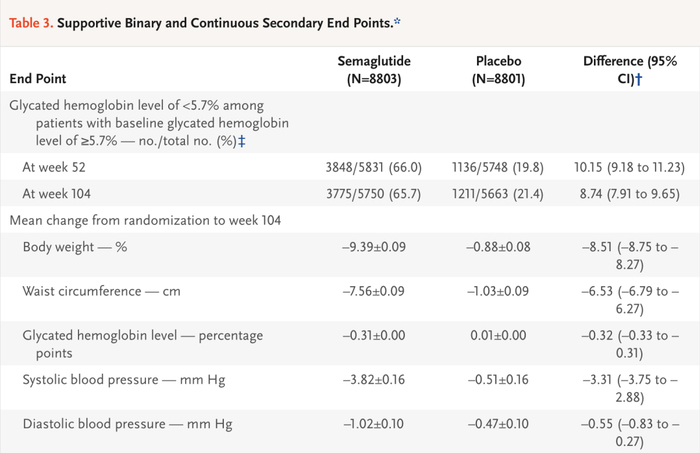Select the Systolic blood pressure row label
Screen dimensions: 700x453
[x=121, y=383]
